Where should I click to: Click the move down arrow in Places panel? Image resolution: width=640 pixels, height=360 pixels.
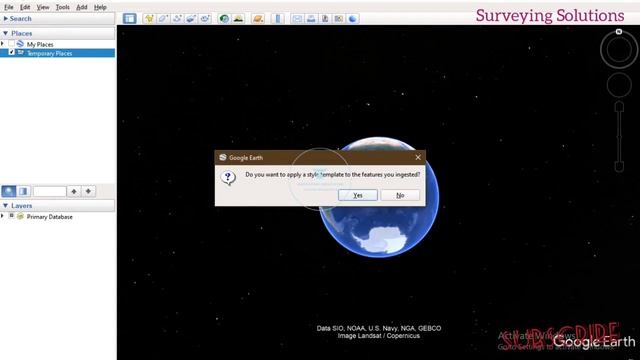click(89, 191)
